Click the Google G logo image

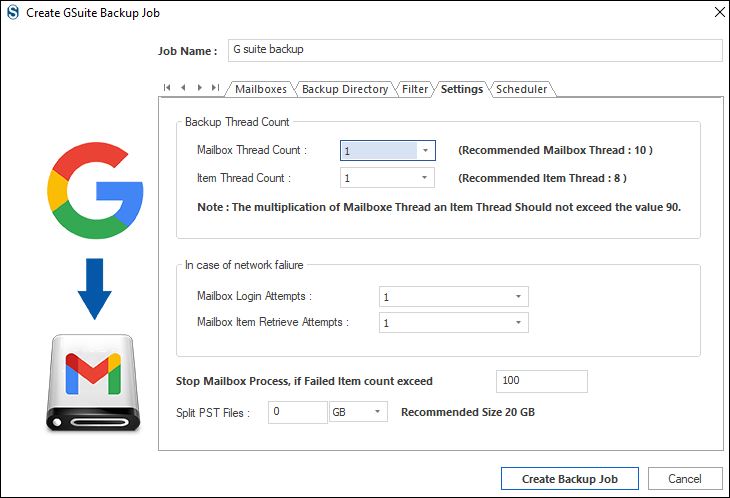[x=95, y=190]
